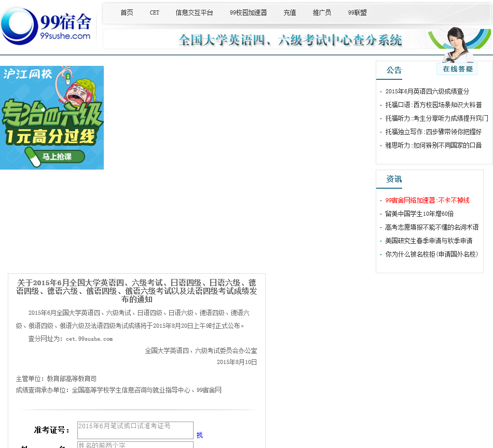Open 托福口语:西方校园场景知识大科普 link

[433, 105]
